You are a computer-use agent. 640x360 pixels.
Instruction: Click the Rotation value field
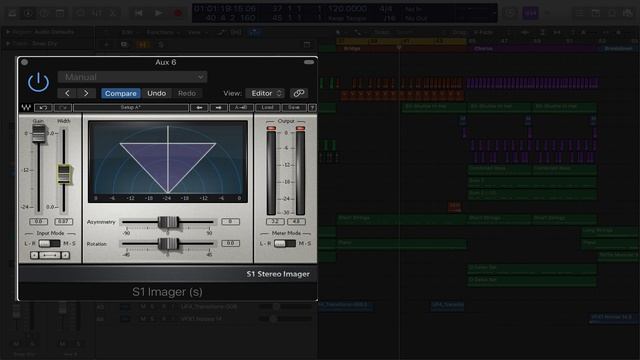pos(230,243)
